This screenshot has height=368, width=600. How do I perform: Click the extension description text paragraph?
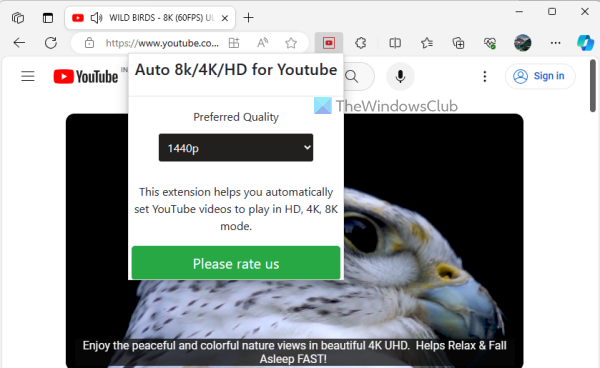pyautogui.click(x=236, y=209)
